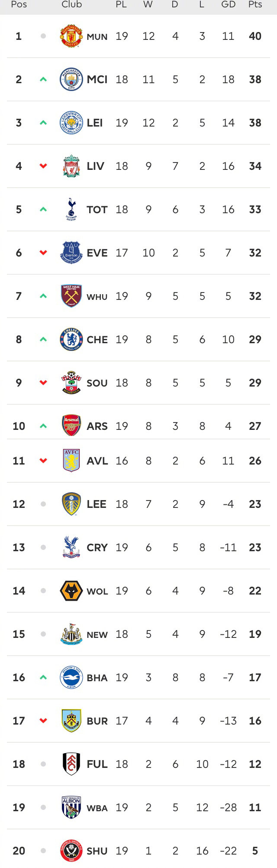Click the Manchester United club crest

(x=71, y=36)
